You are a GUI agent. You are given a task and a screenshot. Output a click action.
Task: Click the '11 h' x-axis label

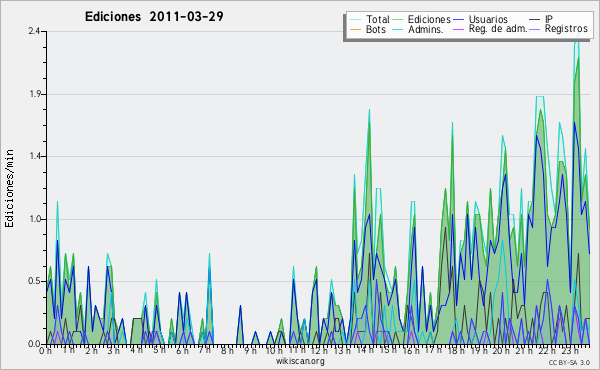tap(297, 350)
